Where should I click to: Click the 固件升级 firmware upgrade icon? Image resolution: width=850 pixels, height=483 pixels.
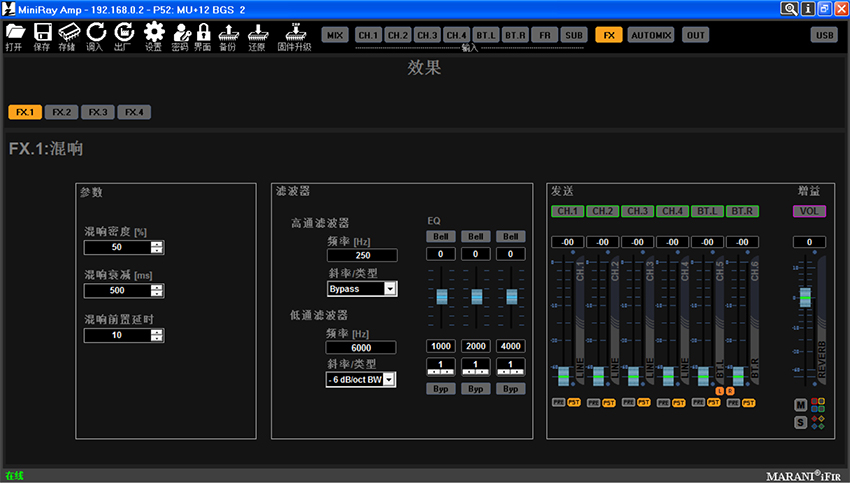click(294, 33)
